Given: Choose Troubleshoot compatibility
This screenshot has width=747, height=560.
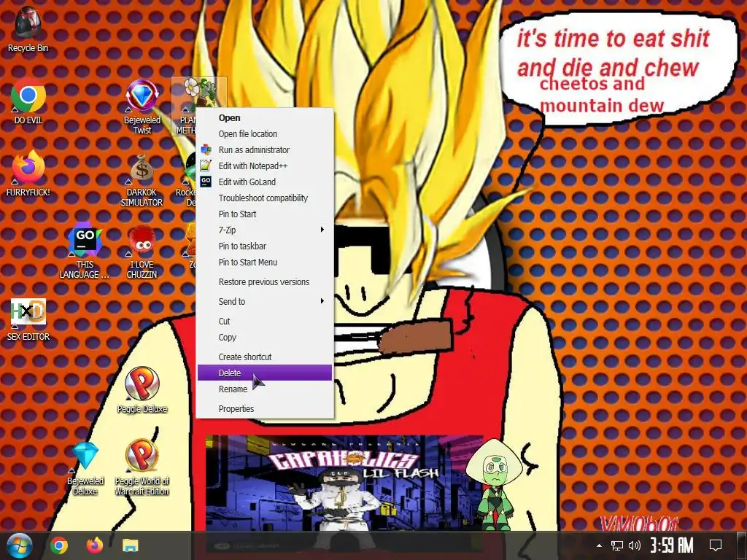Looking at the screenshot, I should [265, 198].
